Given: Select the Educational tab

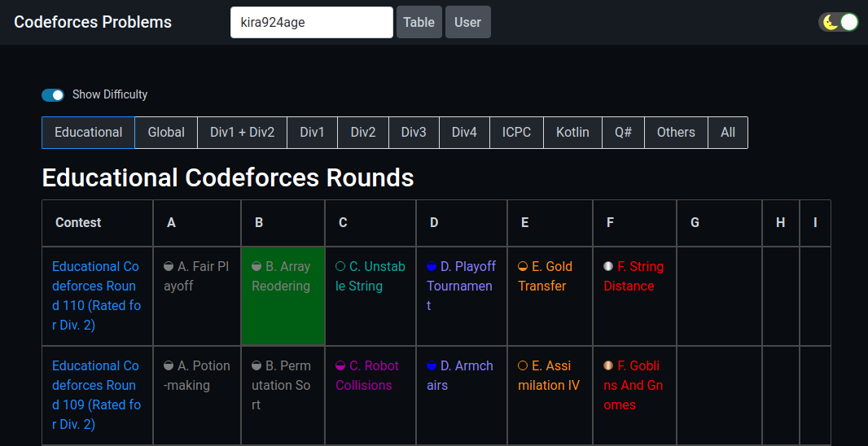Looking at the screenshot, I should pyautogui.click(x=89, y=133).
